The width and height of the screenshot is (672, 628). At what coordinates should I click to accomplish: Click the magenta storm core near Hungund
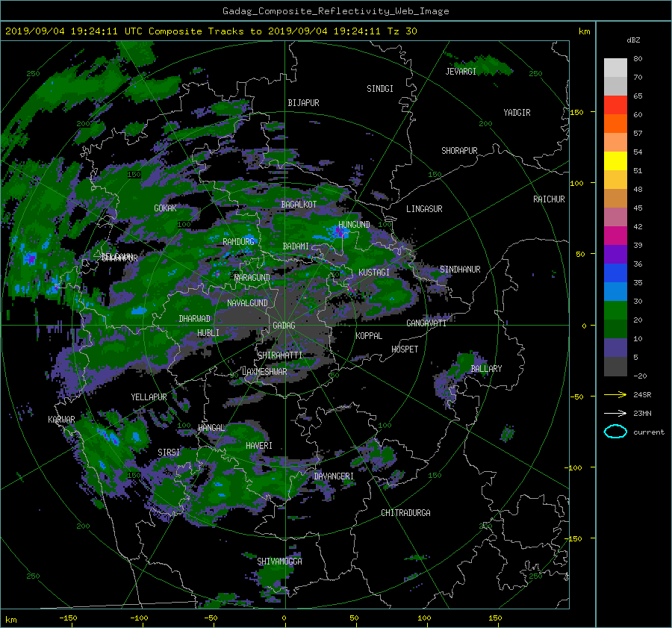click(x=340, y=232)
